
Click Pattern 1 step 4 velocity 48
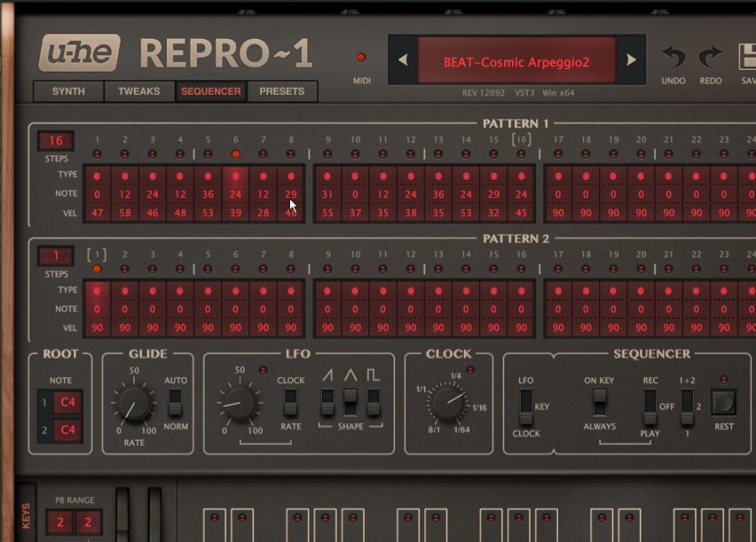(180, 213)
